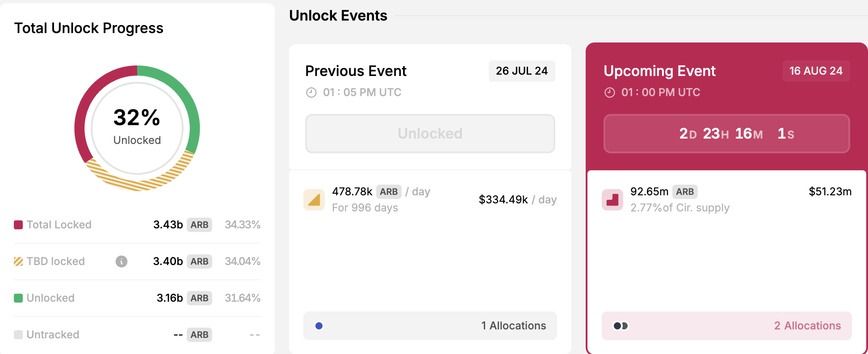Screen dimensions: 868x354
Task: Click the clock icon under Previous Event
Action: coord(311,93)
